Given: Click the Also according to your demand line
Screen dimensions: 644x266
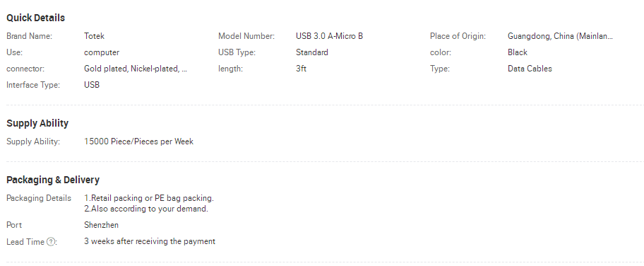Looking at the screenshot, I should (x=146, y=209).
